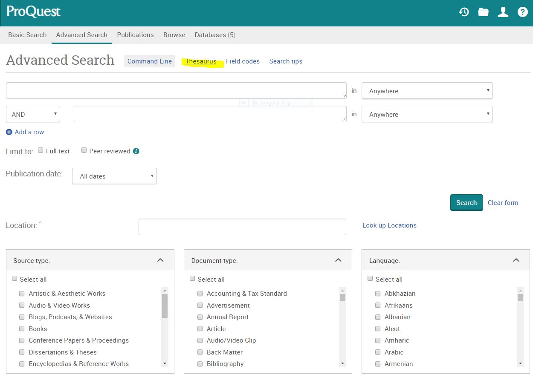This screenshot has height=392, width=533.
Task: Open recent searches history icon
Action: 464,12
